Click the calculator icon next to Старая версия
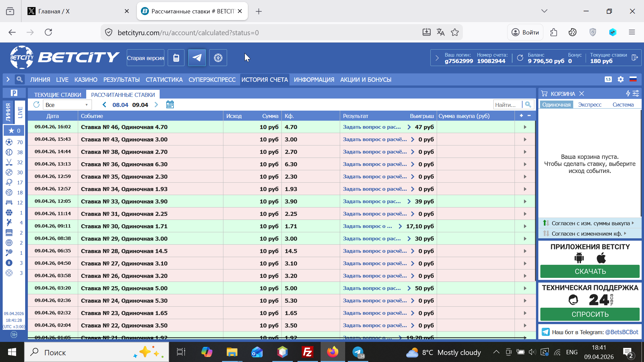Screen dimensions: 644x362 (176, 58)
